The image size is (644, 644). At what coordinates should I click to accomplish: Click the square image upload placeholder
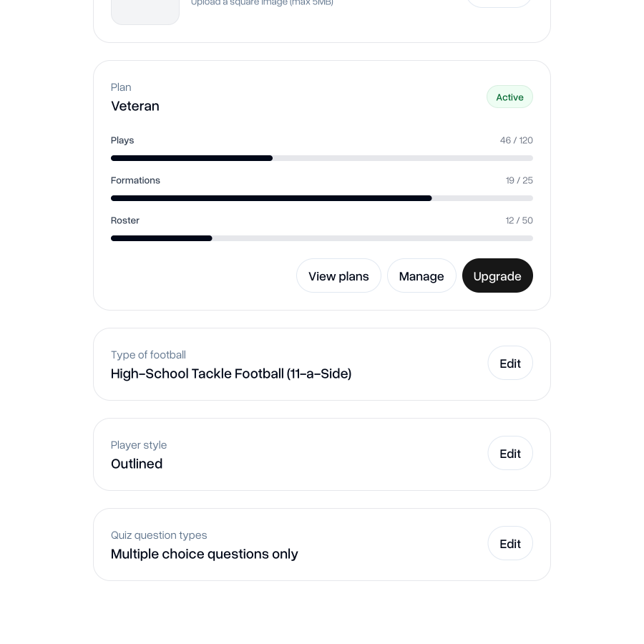coord(145,10)
